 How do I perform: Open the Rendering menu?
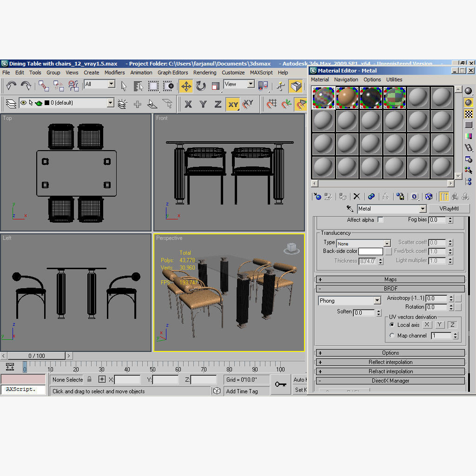click(x=205, y=73)
